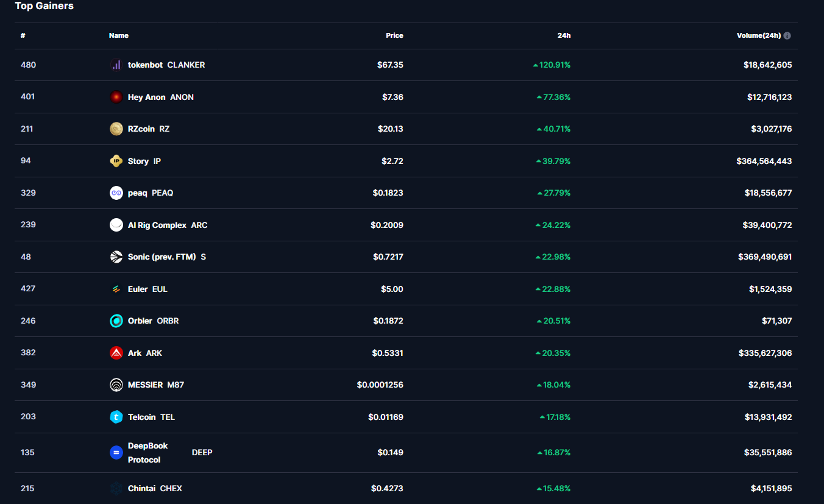Click the Hey Anon red coin icon
Viewport: 824px width, 504px height.
116,97
